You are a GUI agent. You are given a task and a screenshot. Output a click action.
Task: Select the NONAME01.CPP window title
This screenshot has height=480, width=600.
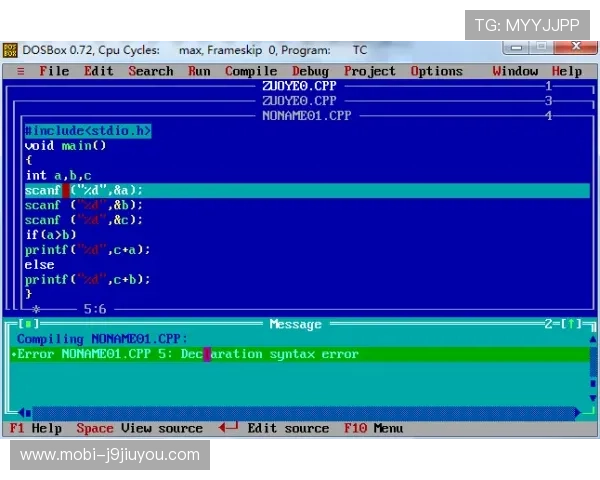(307, 116)
